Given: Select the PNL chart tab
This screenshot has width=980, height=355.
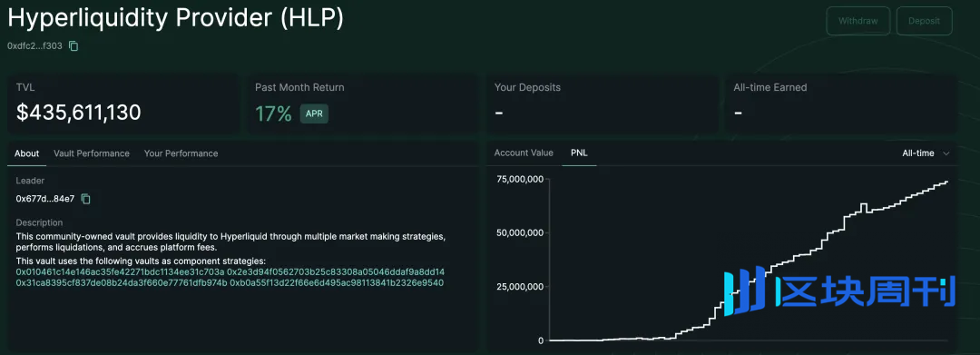Looking at the screenshot, I should 579,153.
